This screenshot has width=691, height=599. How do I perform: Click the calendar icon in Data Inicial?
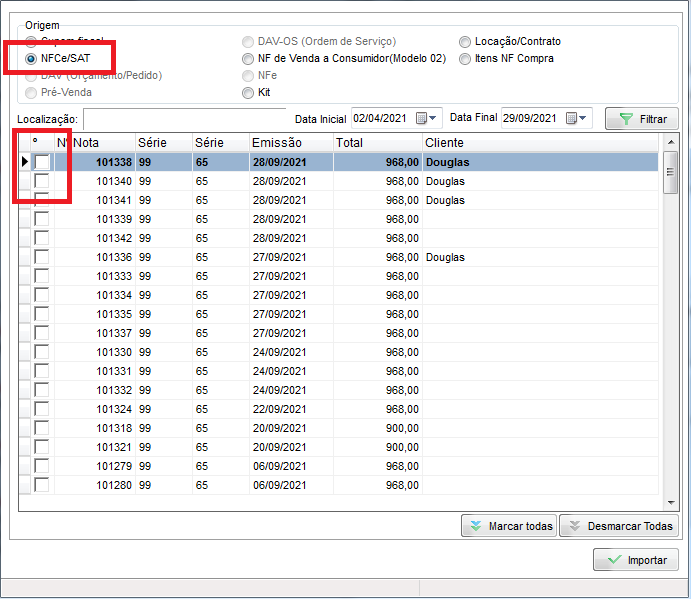point(422,118)
